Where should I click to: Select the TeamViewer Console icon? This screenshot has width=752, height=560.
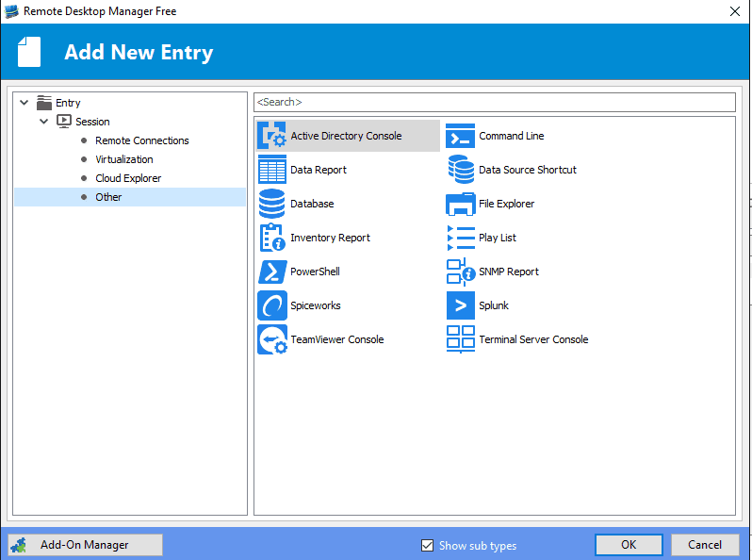[272, 339]
